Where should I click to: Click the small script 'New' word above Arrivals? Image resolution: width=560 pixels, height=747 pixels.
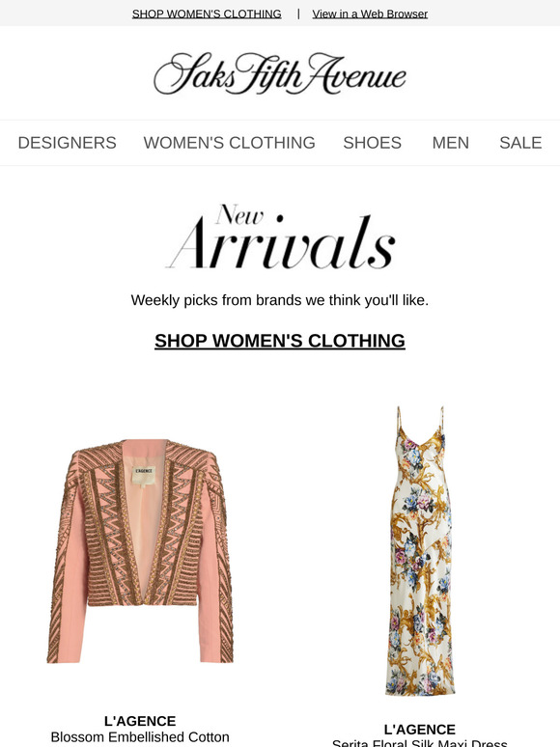(239, 214)
